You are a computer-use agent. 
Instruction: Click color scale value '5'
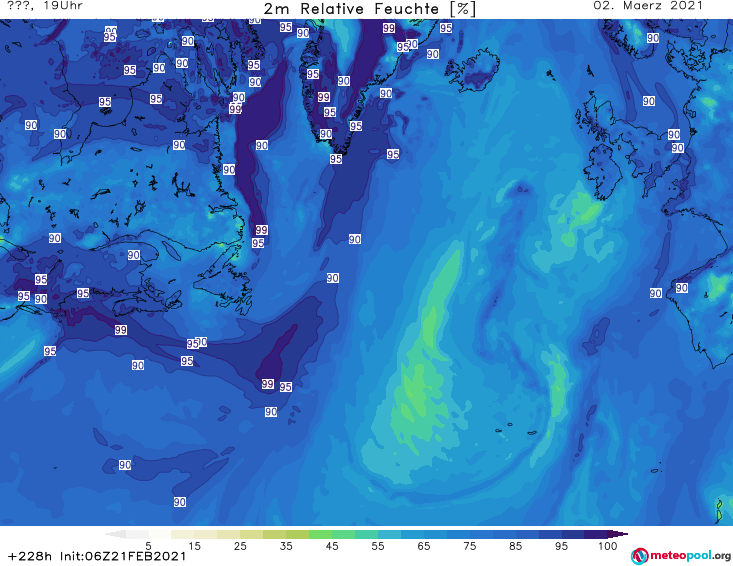click(148, 546)
